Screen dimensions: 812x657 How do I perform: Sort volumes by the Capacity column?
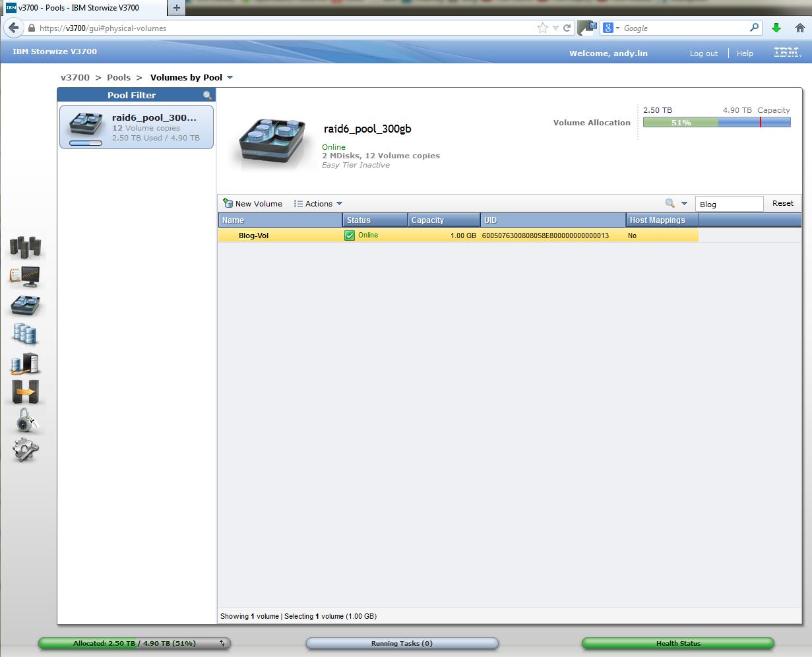pos(443,220)
